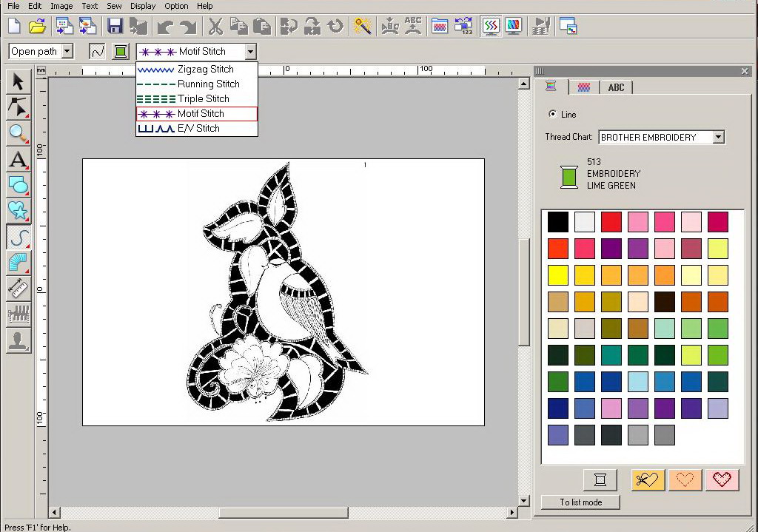Open the Thread Chart dropdown
This screenshot has height=532, width=758.
pyautogui.click(x=717, y=138)
